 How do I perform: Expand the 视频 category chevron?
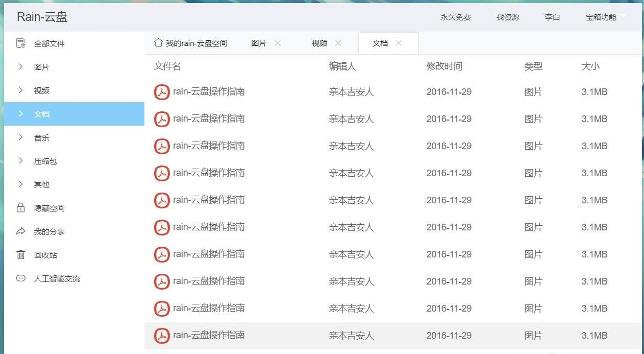point(20,90)
